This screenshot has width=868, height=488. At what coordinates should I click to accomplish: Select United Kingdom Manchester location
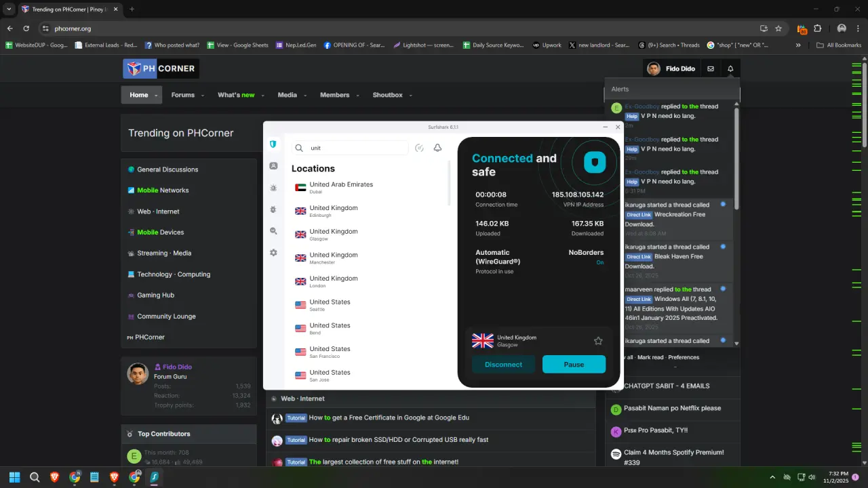pos(370,258)
